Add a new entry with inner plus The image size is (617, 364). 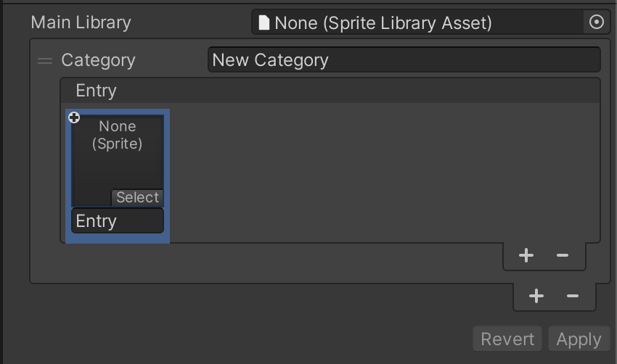526,255
